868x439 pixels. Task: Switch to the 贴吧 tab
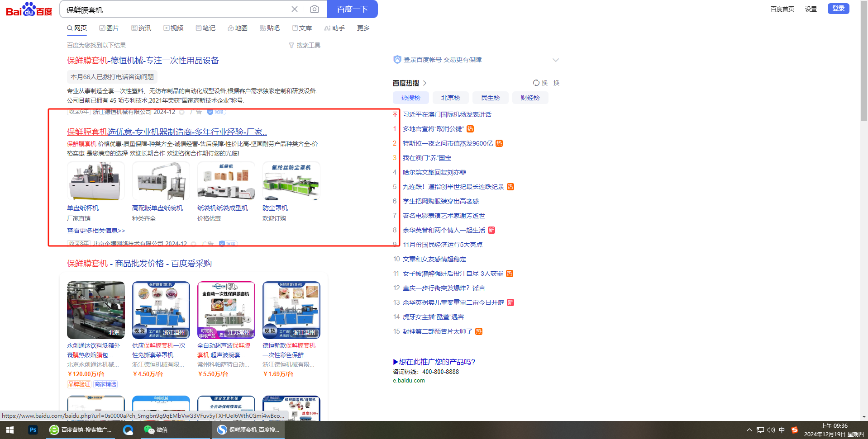click(270, 28)
